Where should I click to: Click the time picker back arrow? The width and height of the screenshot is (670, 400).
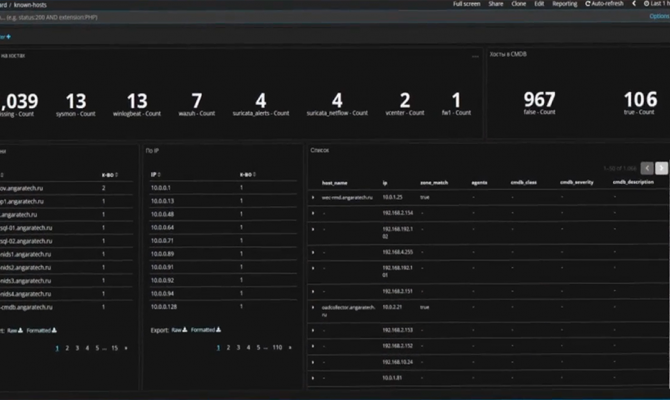635,4
